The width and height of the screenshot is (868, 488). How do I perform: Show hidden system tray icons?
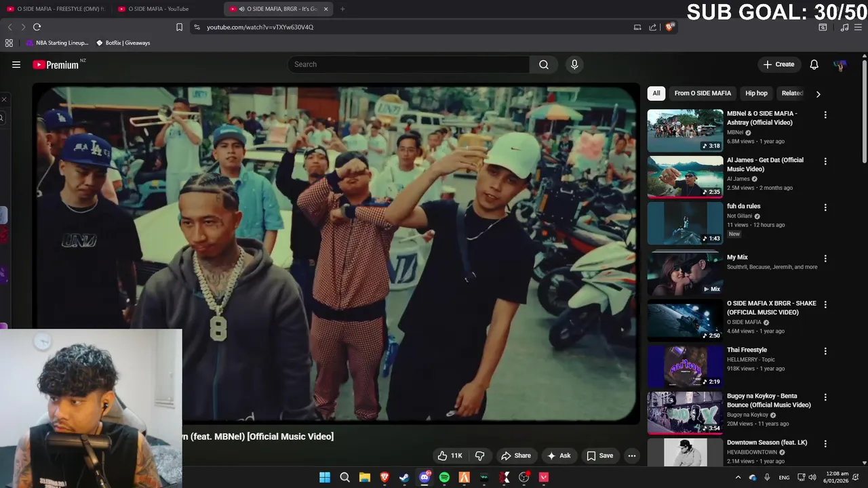[738, 477]
